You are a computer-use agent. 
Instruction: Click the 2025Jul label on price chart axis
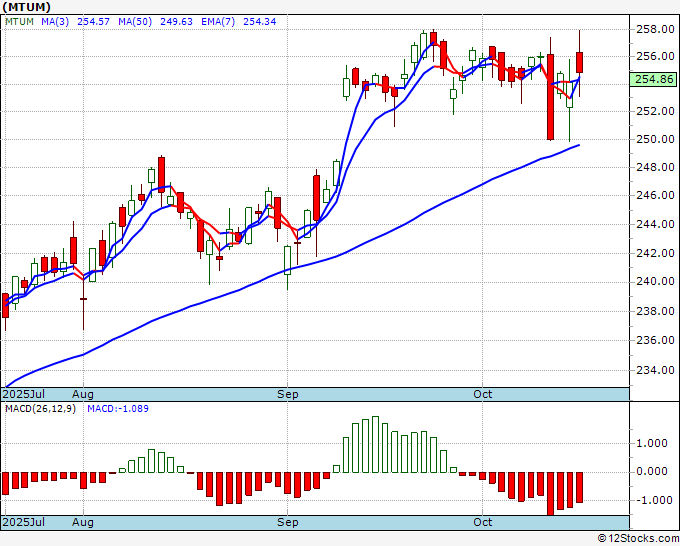coord(23,394)
